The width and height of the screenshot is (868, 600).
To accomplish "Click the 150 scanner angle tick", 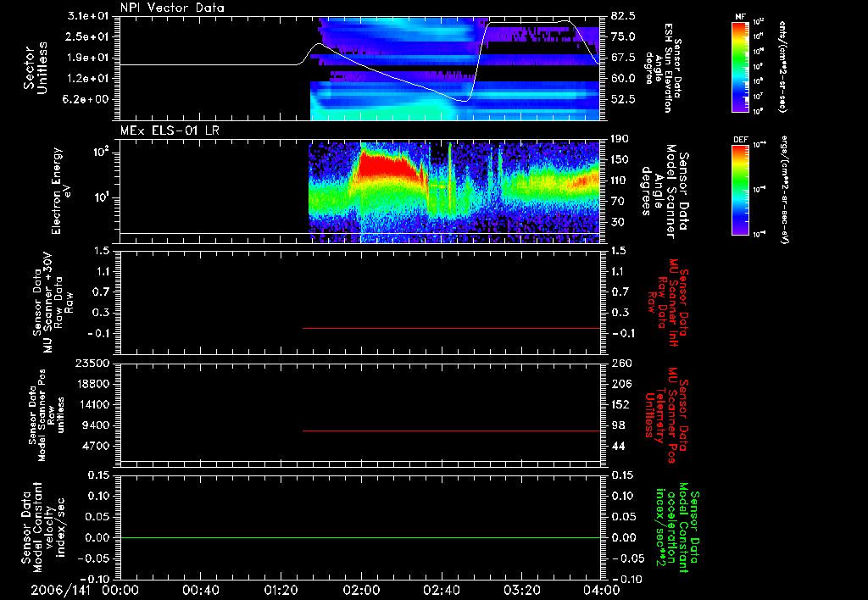I will pyautogui.click(x=620, y=159).
